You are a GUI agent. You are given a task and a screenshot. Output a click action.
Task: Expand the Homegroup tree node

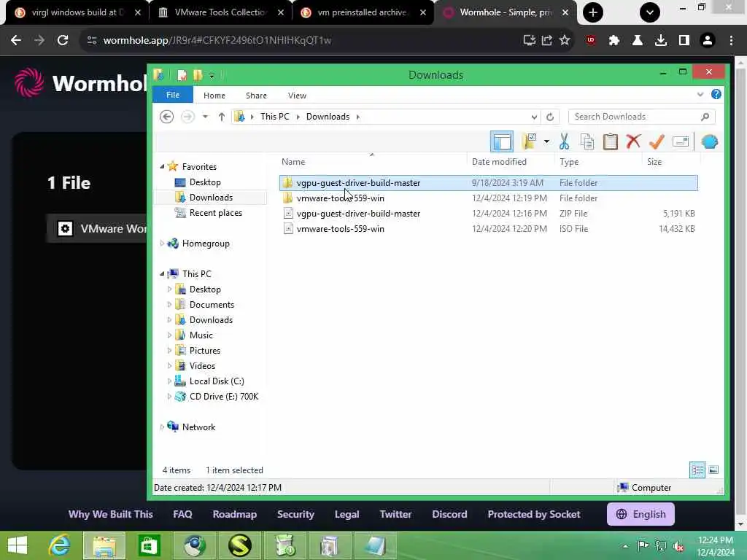tap(162, 244)
